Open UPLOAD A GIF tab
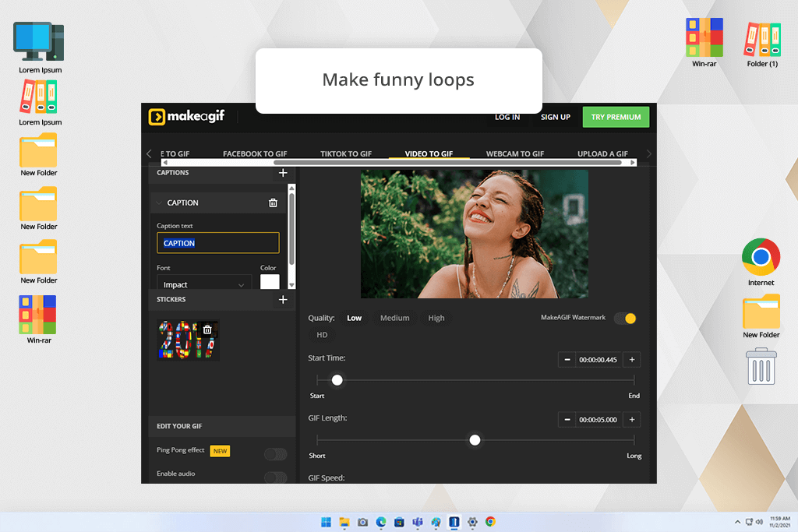798x532 pixels. (602, 153)
